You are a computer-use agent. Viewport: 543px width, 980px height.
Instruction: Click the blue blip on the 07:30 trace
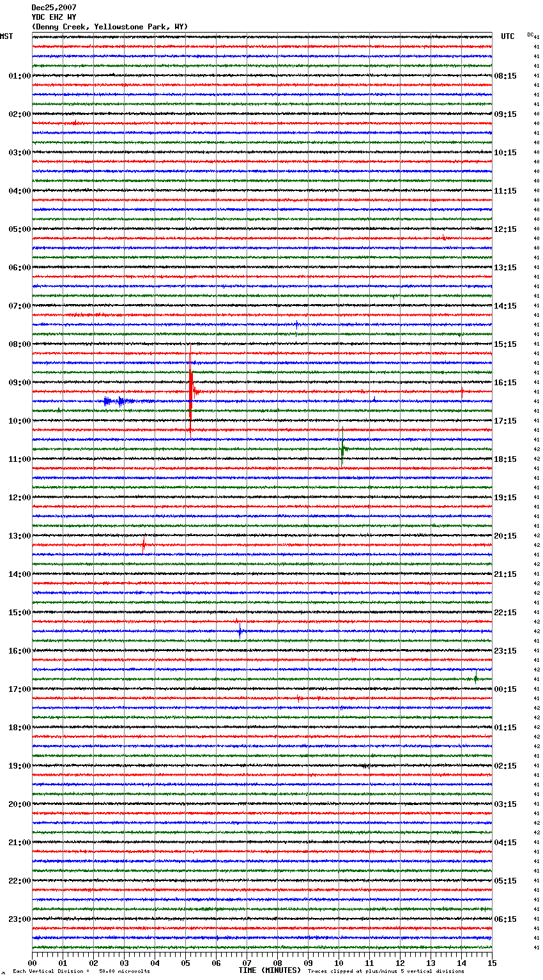[x=296, y=325]
